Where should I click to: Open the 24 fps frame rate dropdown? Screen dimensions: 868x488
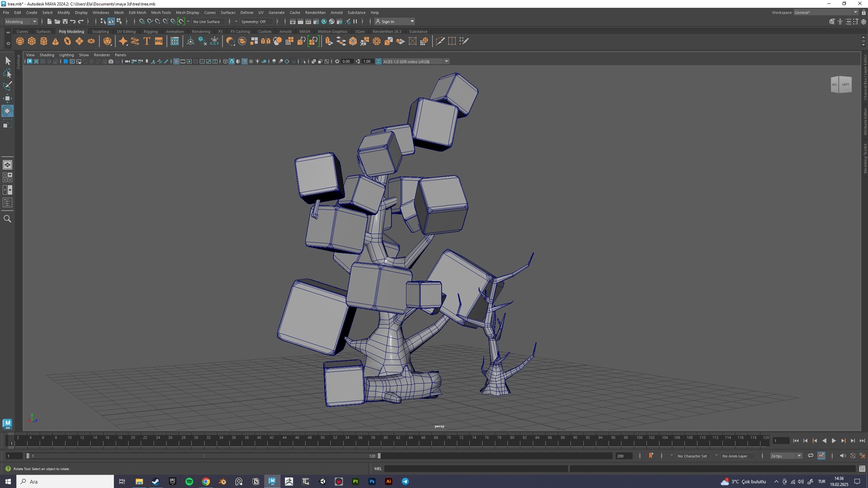(786, 456)
